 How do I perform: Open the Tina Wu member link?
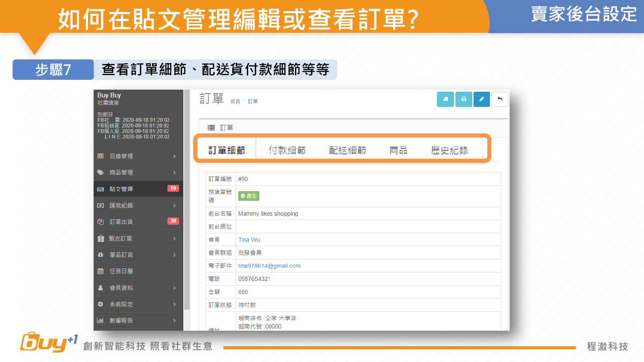pos(249,240)
